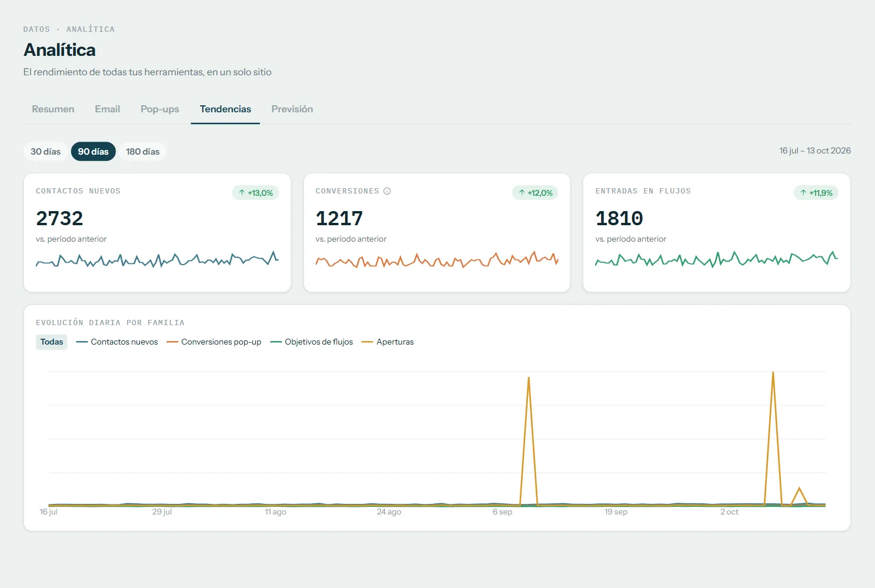Click the 1810 entradas en flujos value

pyautogui.click(x=619, y=219)
